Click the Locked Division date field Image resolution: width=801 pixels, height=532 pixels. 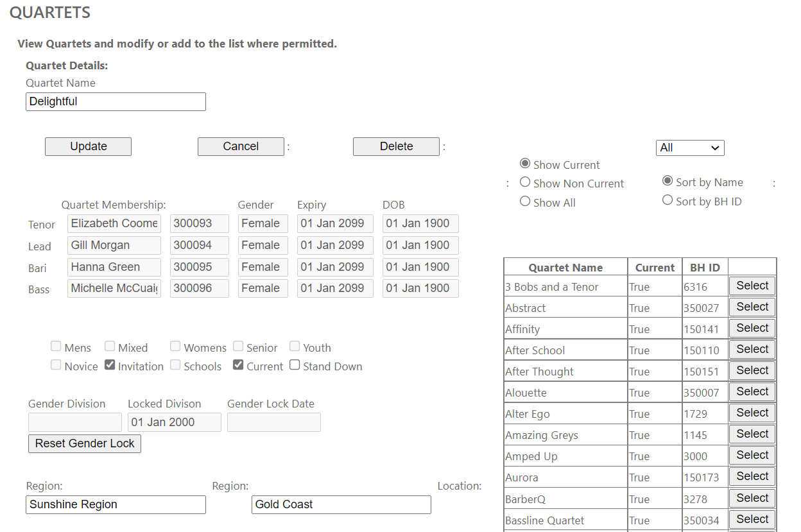coord(174,422)
